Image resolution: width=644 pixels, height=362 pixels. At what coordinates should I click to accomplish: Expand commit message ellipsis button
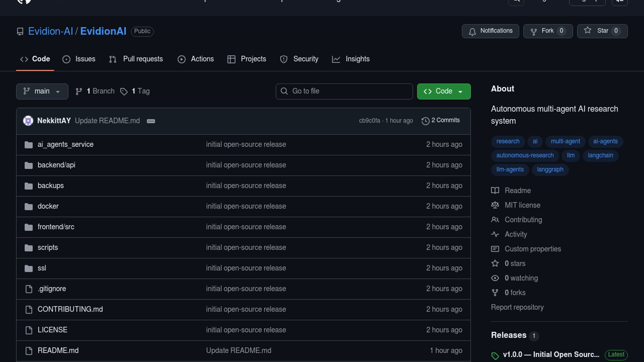(x=151, y=121)
